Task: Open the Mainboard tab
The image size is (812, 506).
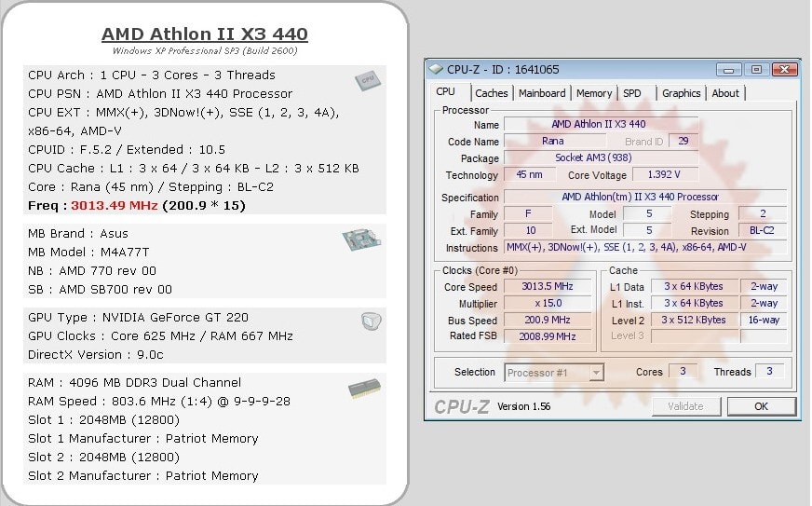Action: click(x=542, y=93)
